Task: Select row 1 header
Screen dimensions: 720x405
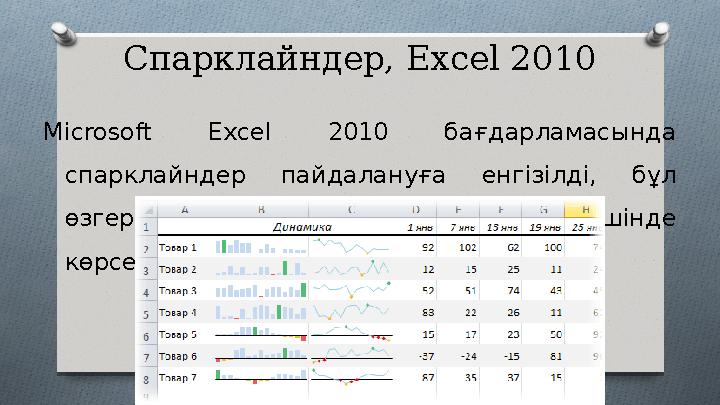Action: [x=146, y=227]
